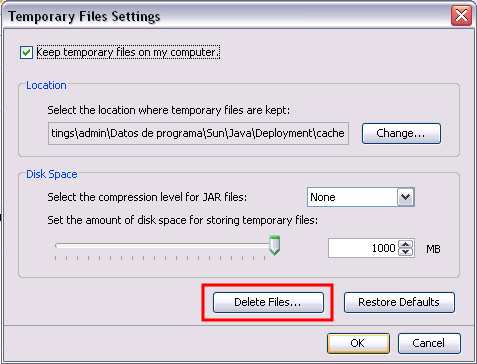Viewport: 477px width, 364px height.
Task: Click Restore Defaults
Action: [399, 302]
